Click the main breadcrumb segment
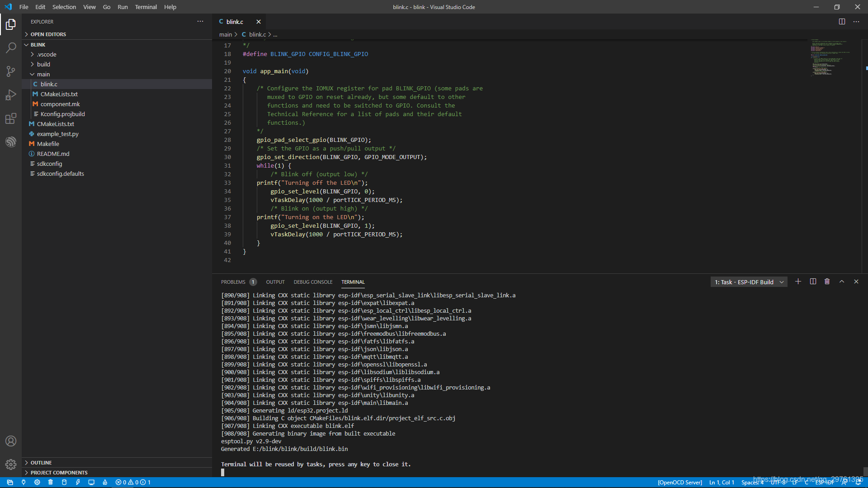The image size is (868, 488). click(225, 34)
